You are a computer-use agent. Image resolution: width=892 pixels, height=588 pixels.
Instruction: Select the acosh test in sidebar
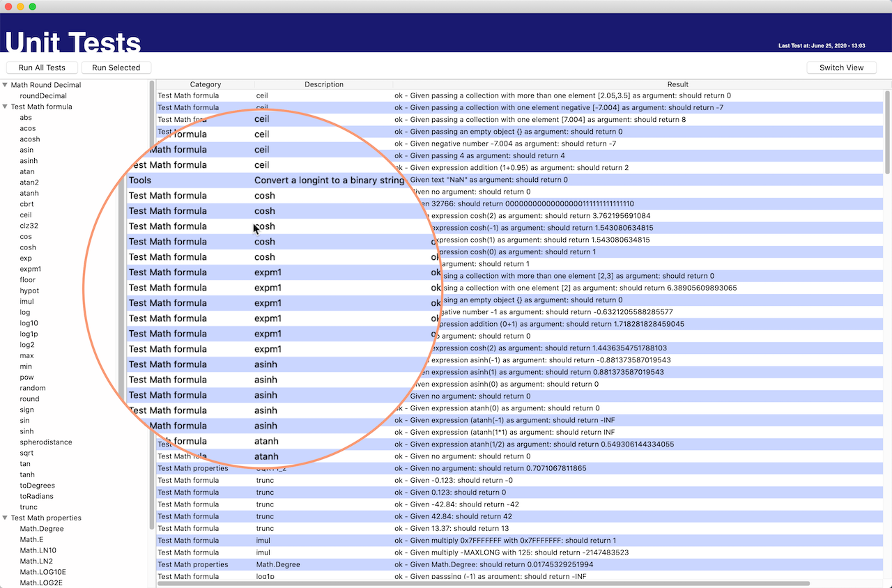(30, 139)
